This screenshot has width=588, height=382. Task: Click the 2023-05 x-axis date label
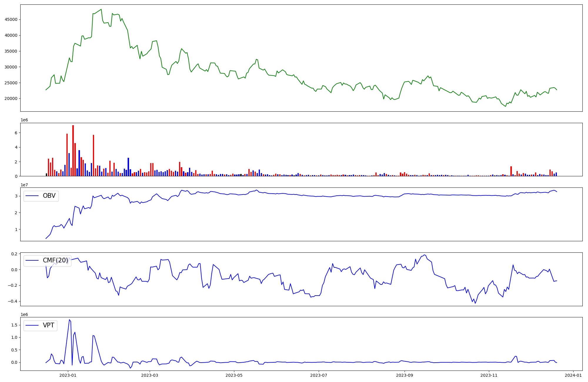coord(234,375)
